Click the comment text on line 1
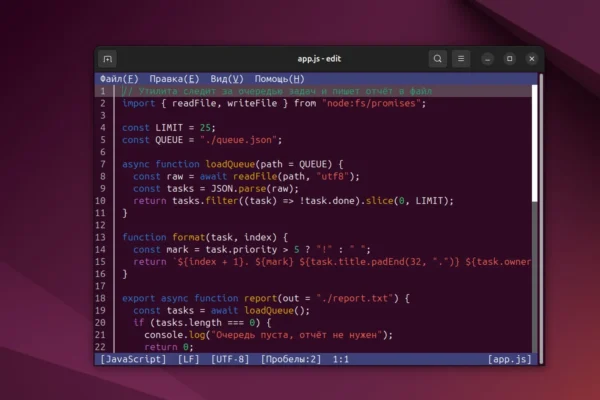The width and height of the screenshot is (600, 400). point(277,91)
